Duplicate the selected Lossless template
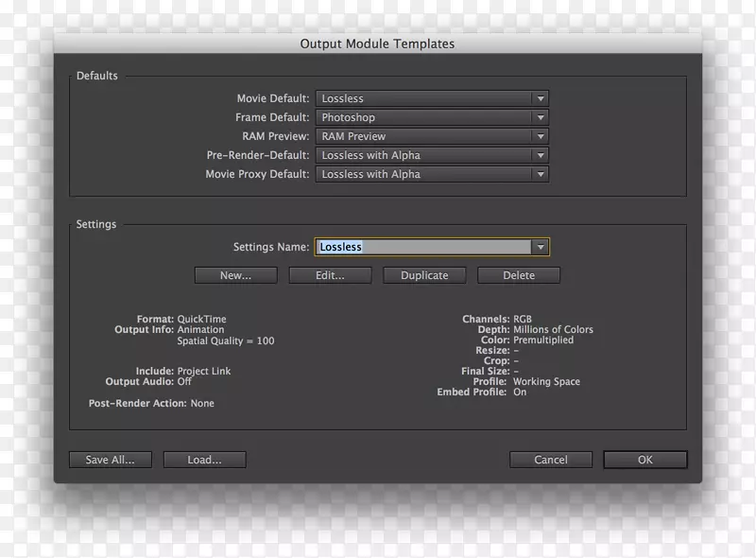The width and height of the screenshot is (756, 558). coord(424,275)
